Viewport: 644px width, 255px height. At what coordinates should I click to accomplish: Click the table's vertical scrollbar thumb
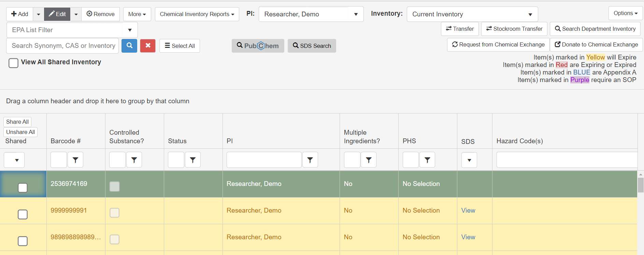coord(641,185)
